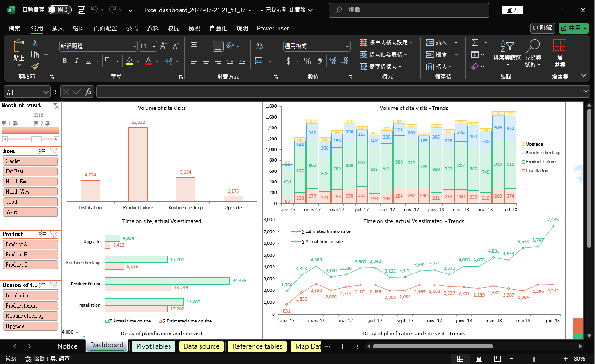Clear the filter on the Product slicer
Screen dimensions: 595x364
54,234
